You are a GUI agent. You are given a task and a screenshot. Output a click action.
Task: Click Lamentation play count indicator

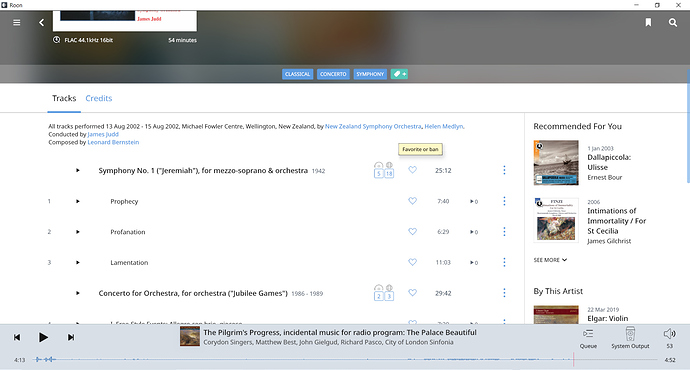474,263
